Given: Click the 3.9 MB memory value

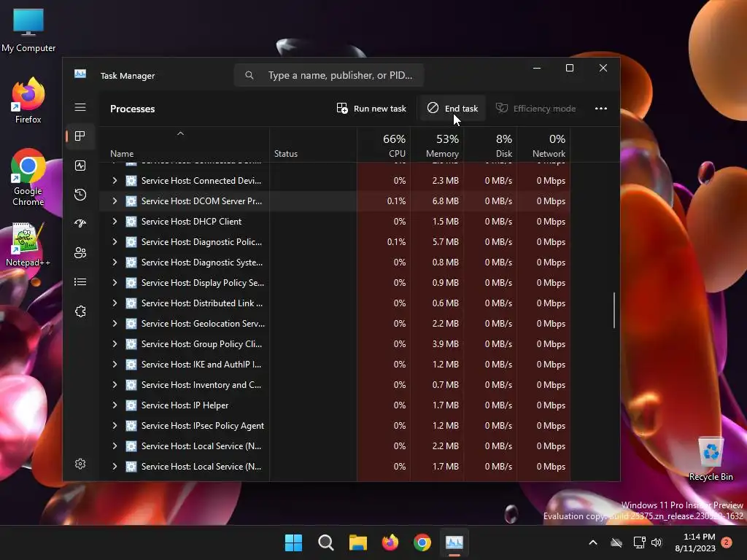Looking at the screenshot, I should point(445,344).
